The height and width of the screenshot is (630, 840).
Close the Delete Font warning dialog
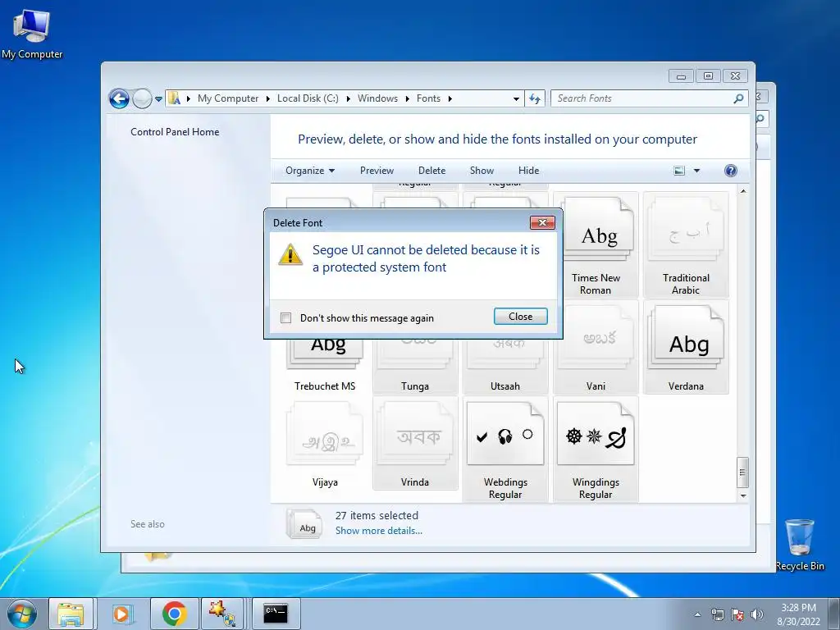click(x=520, y=317)
